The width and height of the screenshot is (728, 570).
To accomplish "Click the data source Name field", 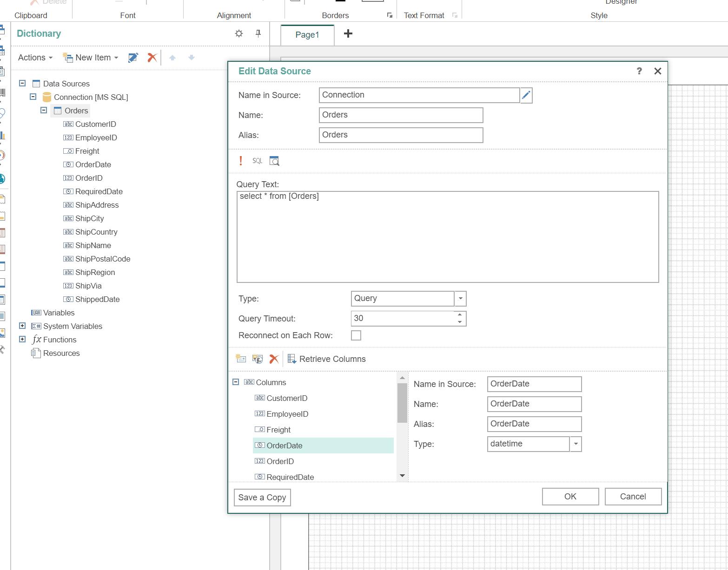I will click(x=401, y=115).
